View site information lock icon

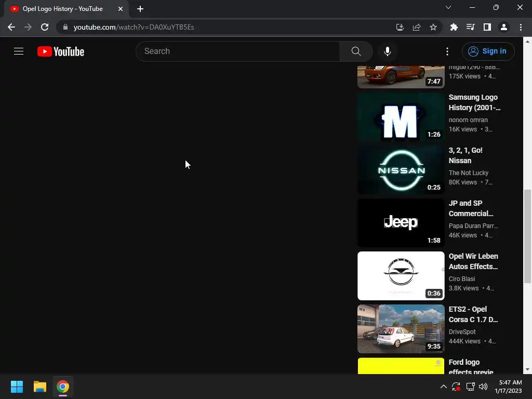[x=65, y=27]
